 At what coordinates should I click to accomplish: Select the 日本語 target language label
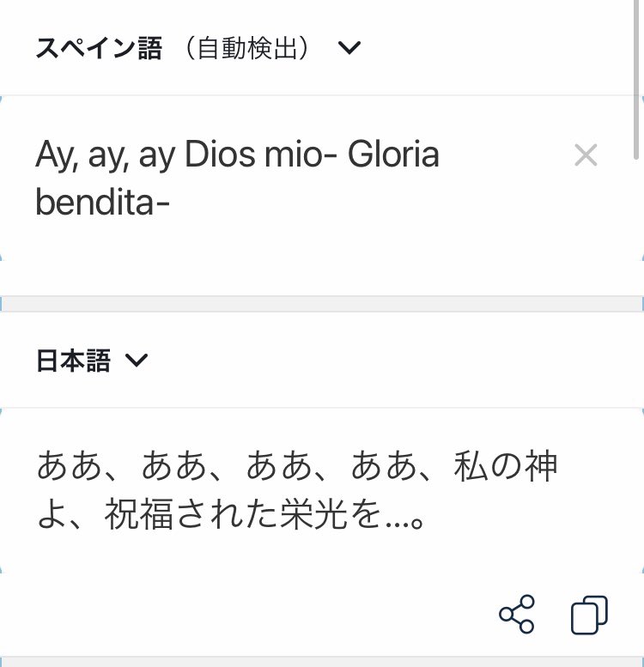73,361
